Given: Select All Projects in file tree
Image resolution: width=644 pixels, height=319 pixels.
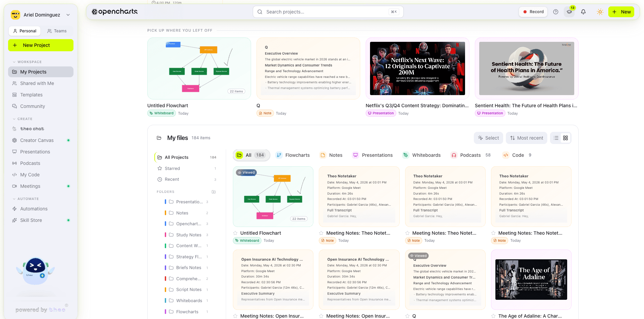Looking at the screenshot, I should (x=187, y=157).
